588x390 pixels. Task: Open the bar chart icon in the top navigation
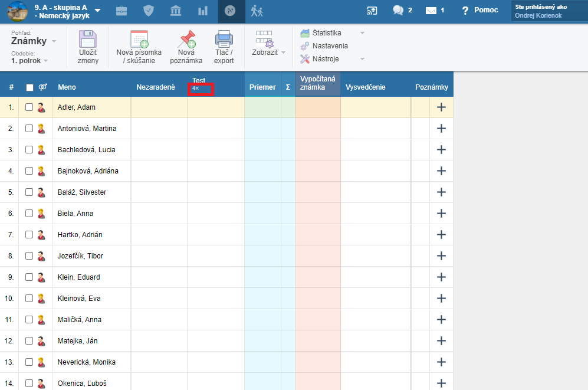coord(203,11)
